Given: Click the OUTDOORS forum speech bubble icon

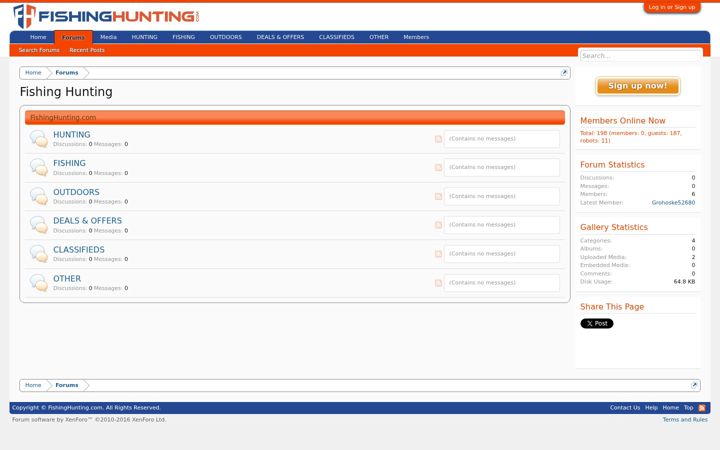Looking at the screenshot, I should (x=39, y=196).
